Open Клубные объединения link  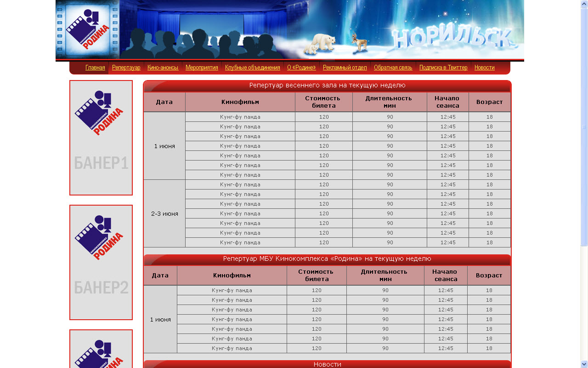252,68
